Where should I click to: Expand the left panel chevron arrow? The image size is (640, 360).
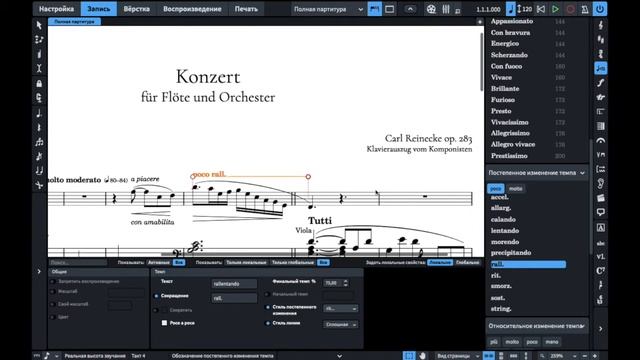coord(39,271)
